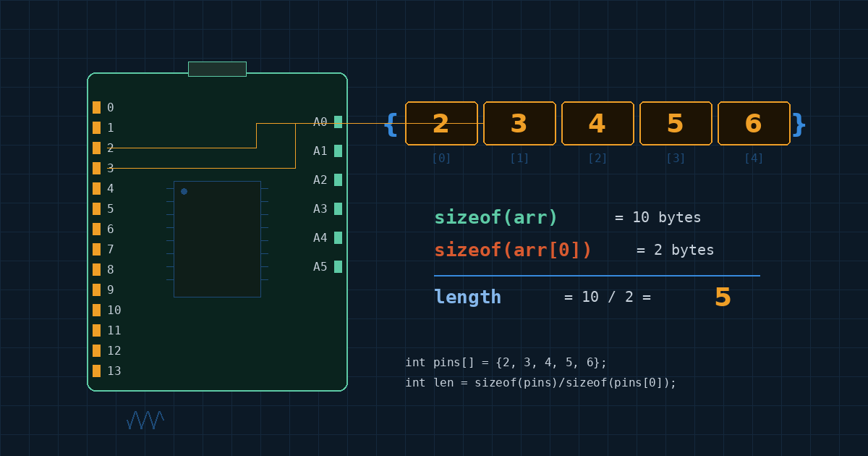This screenshot has height=456, width=868.
Task: Click the index label [3]
Action: coord(676,158)
